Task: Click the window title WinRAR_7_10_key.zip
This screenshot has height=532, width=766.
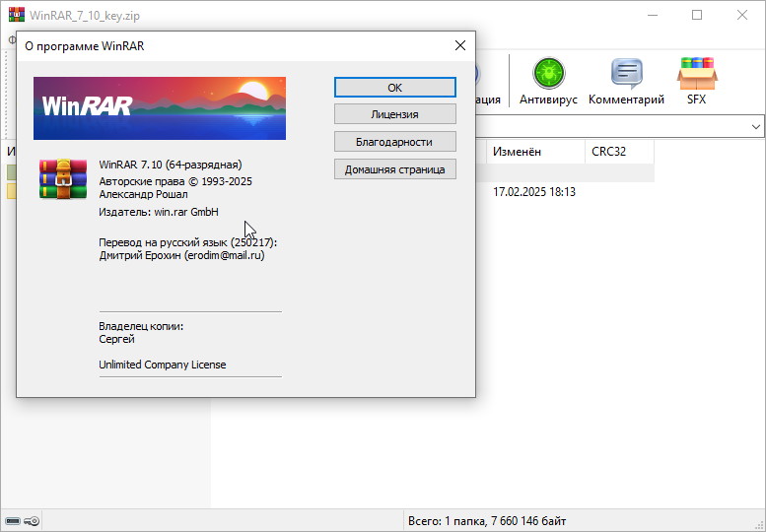Action: 85,16
